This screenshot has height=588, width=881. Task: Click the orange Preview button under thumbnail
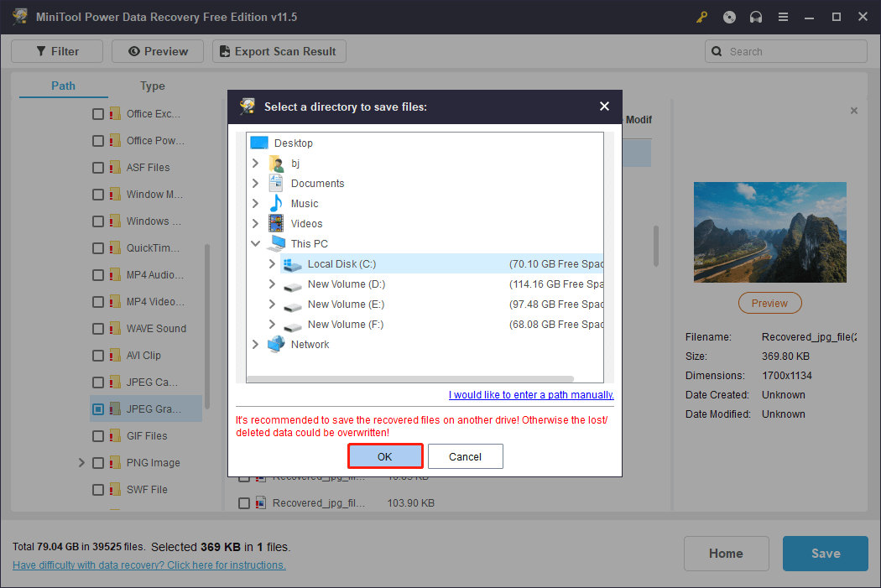point(769,304)
